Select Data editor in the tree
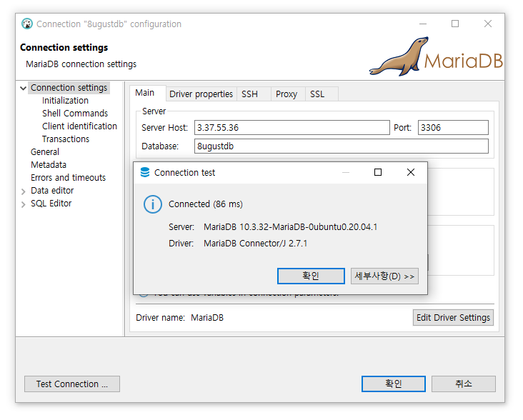This screenshot has height=420, width=523. (52, 191)
